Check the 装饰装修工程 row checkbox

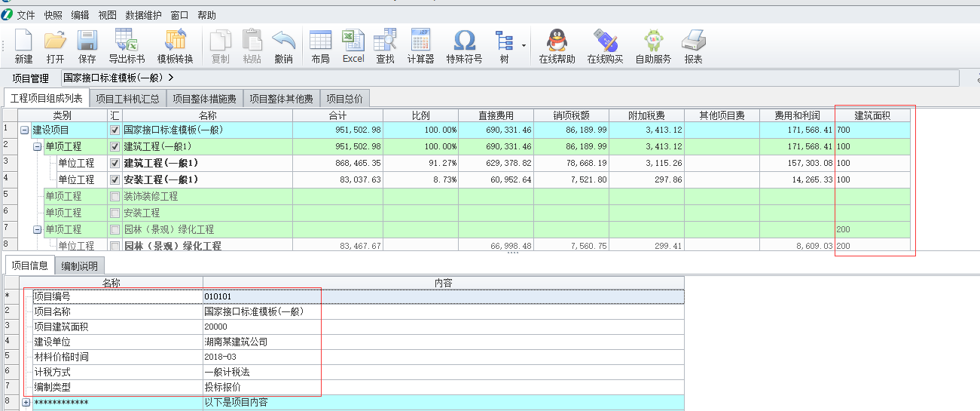point(114,197)
